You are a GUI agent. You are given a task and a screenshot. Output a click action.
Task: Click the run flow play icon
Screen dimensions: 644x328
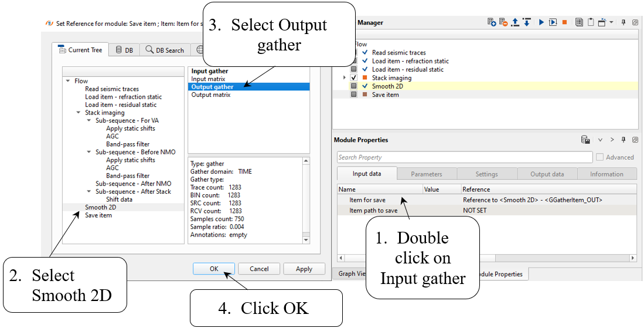click(x=541, y=22)
